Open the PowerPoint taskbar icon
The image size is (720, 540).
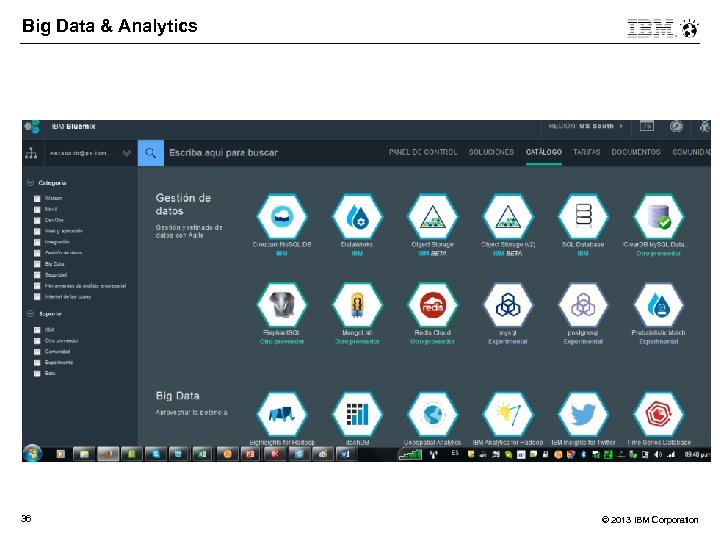pyautogui.click(x=250, y=454)
